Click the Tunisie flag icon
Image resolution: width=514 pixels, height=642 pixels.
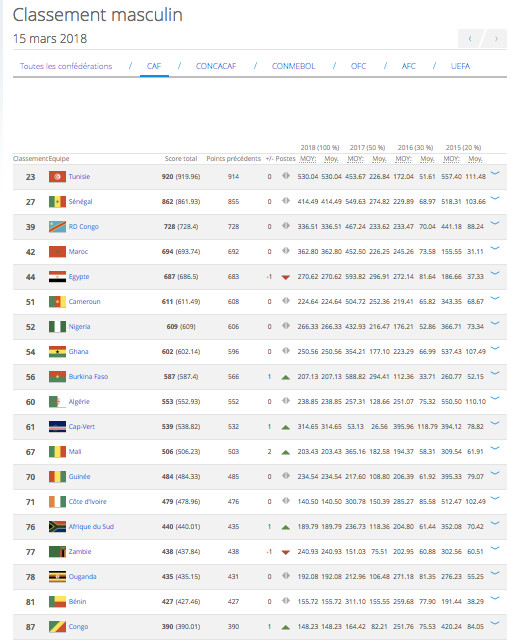pos(57,177)
